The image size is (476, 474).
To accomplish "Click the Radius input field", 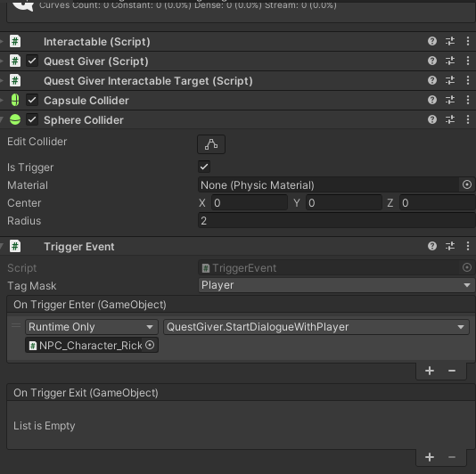I will point(337,221).
